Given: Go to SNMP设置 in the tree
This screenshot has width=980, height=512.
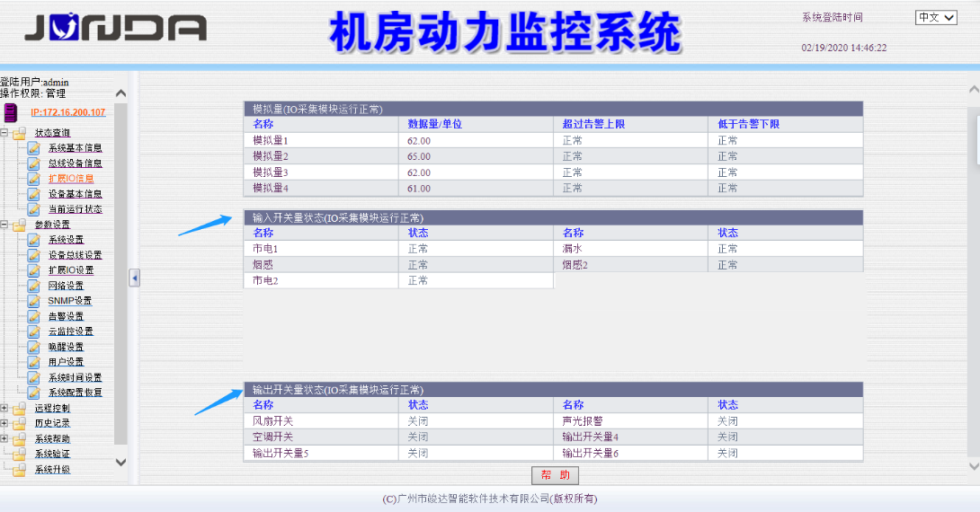Looking at the screenshot, I should point(70,301).
